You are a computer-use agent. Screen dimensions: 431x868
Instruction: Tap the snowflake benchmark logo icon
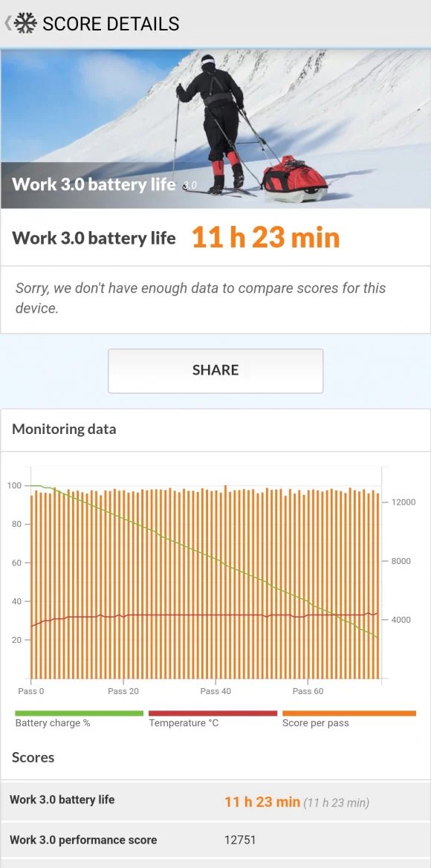(x=25, y=23)
